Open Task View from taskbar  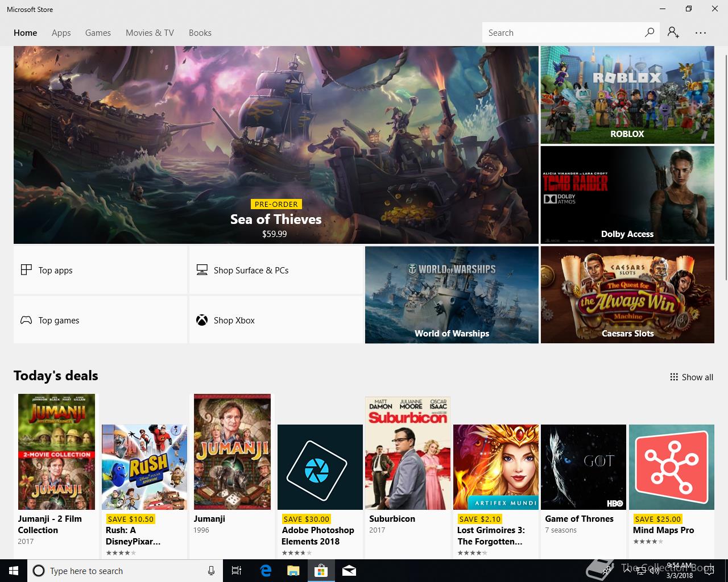coord(237,571)
